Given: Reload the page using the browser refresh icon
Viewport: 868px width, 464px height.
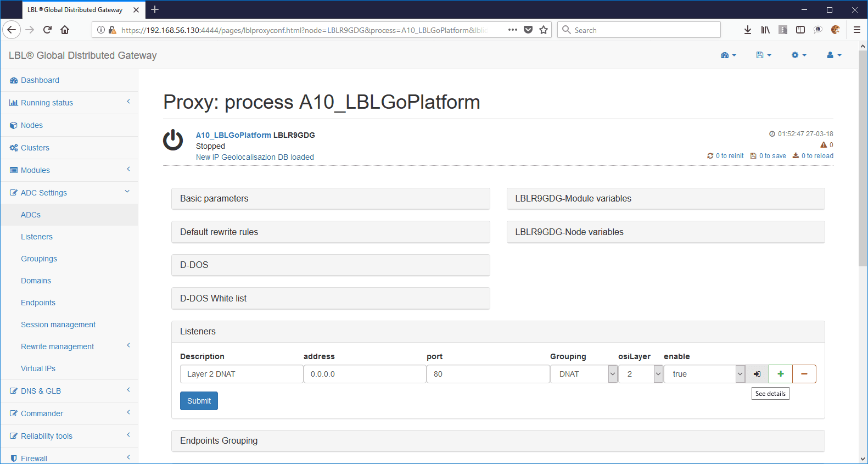Looking at the screenshot, I should click(47, 30).
